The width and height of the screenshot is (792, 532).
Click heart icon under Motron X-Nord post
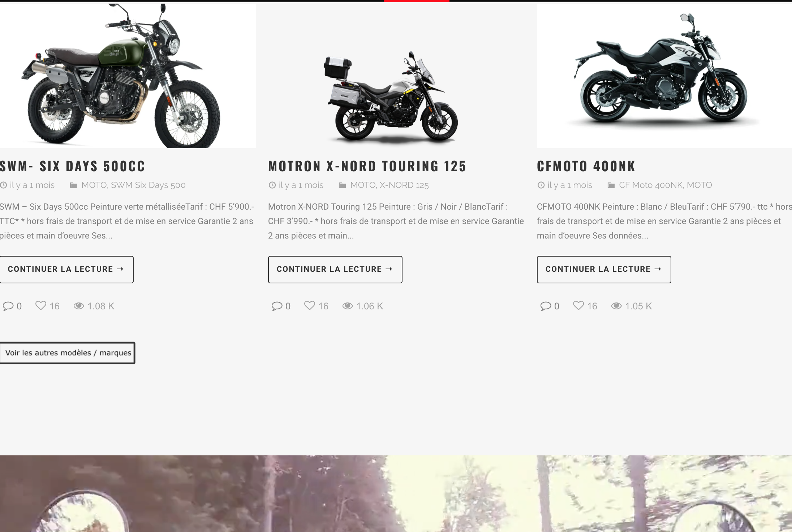click(x=310, y=306)
